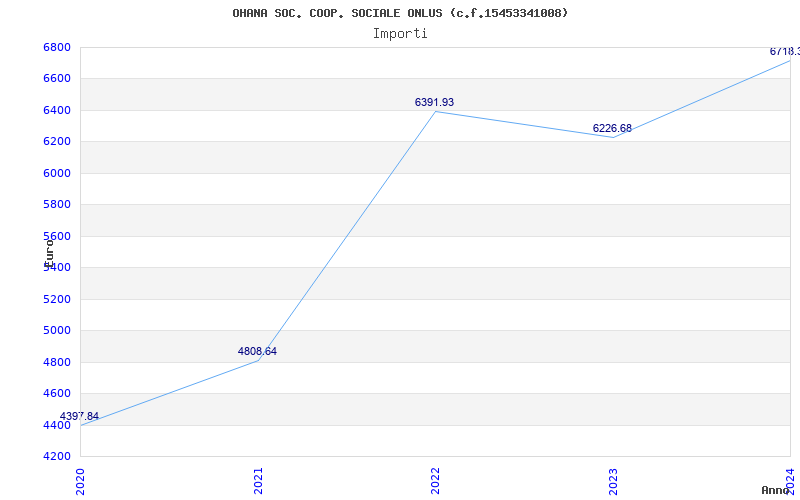The image size is (800, 500).
Task: Click the 4600 y-axis tick label
Action: [57, 393]
